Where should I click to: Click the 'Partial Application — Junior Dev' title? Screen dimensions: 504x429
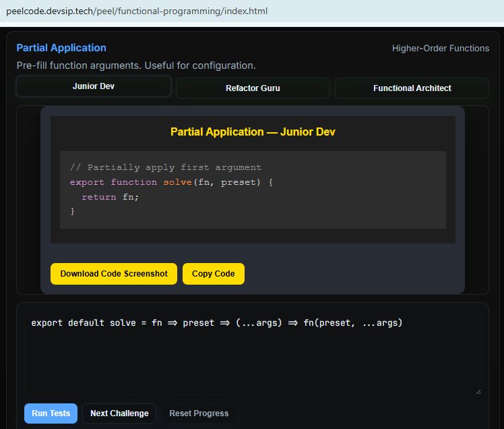pyautogui.click(x=253, y=132)
